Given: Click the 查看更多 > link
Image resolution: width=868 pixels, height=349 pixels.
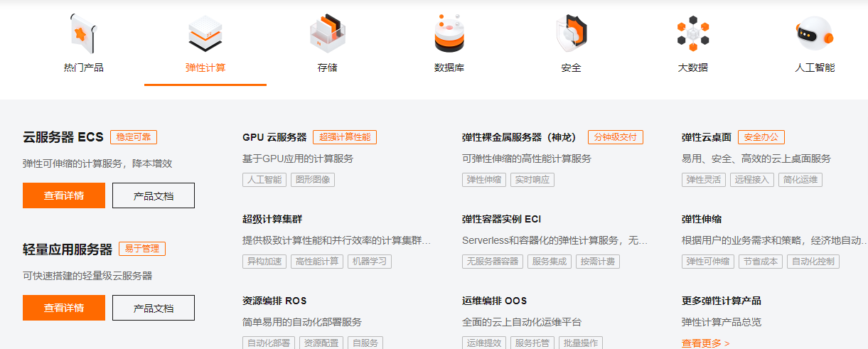Looking at the screenshot, I should click(706, 343).
